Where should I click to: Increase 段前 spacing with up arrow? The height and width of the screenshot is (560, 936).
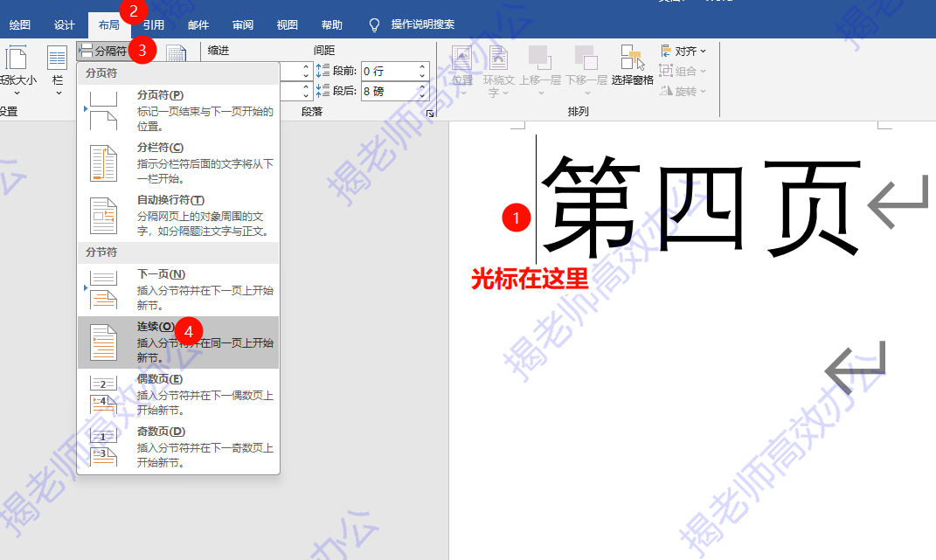point(422,67)
